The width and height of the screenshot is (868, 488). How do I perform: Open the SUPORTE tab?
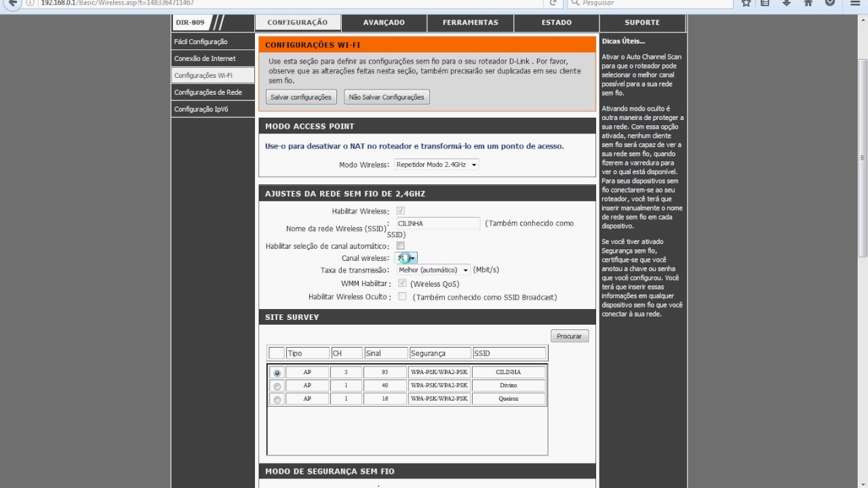point(642,22)
